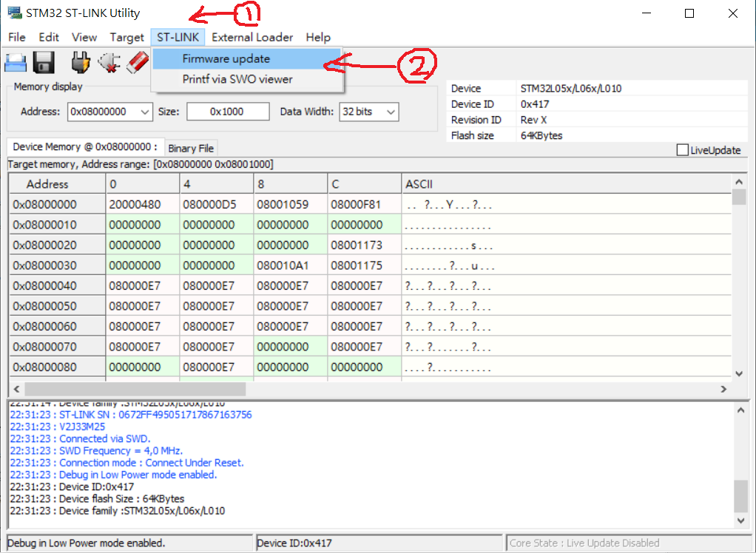Viewport: 756px width, 553px height.
Task: Select cell 080000D5
Action: pyautogui.click(x=217, y=204)
